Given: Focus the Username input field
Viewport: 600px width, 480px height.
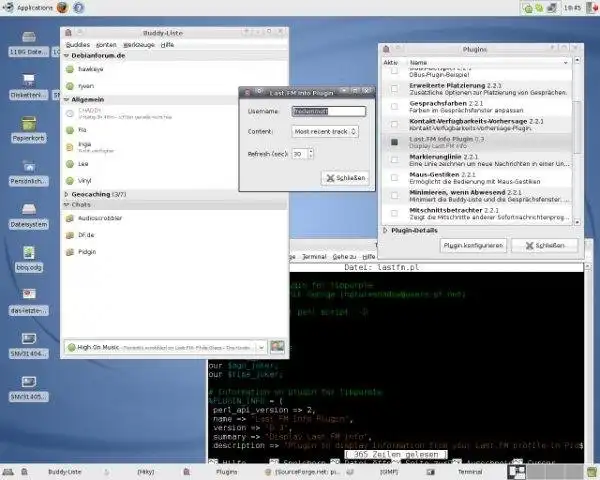Looking at the screenshot, I should (x=328, y=111).
